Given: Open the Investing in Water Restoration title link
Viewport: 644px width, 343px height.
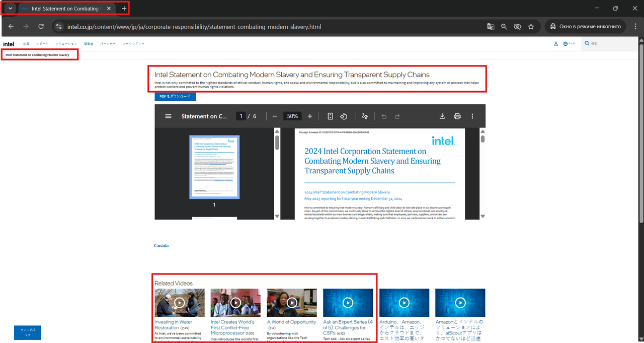Looking at the screenshot, I should click(174, 325).
